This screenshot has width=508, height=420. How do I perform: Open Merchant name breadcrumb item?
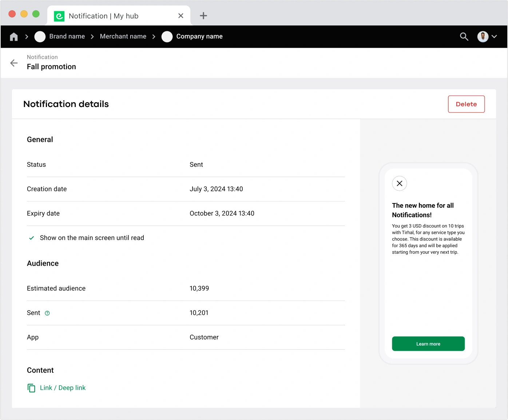click(123, 36)
